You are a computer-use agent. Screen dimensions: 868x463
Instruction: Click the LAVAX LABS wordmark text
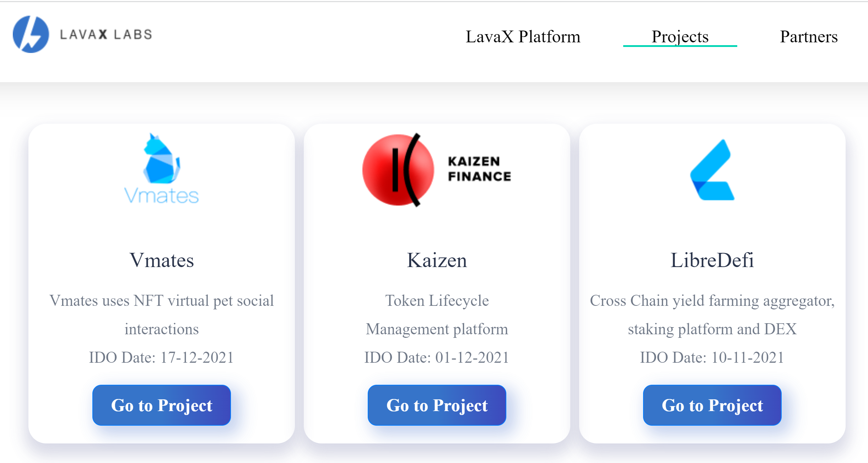(106, 34)
